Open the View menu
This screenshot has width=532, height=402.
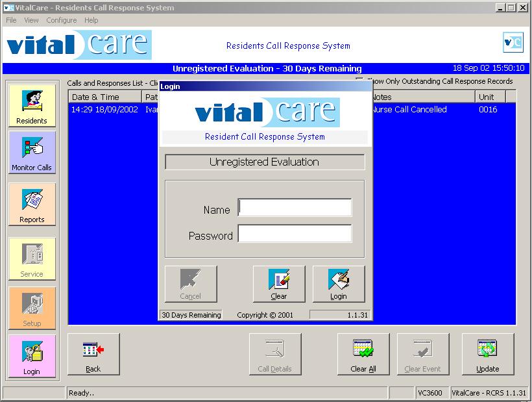click(x=31, y=20)
